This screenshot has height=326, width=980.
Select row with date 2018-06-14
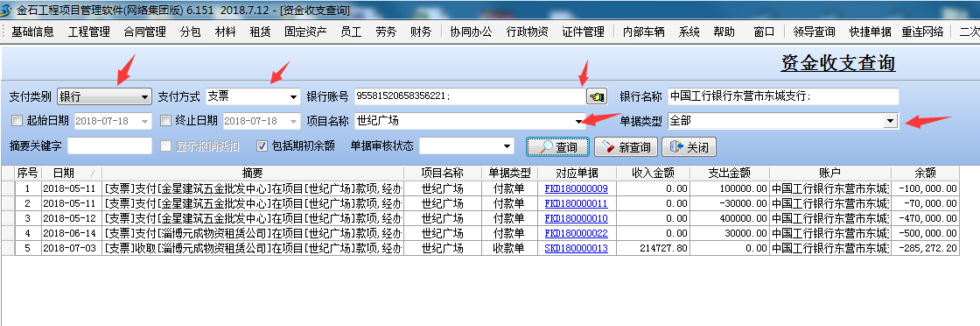[480, 233]
